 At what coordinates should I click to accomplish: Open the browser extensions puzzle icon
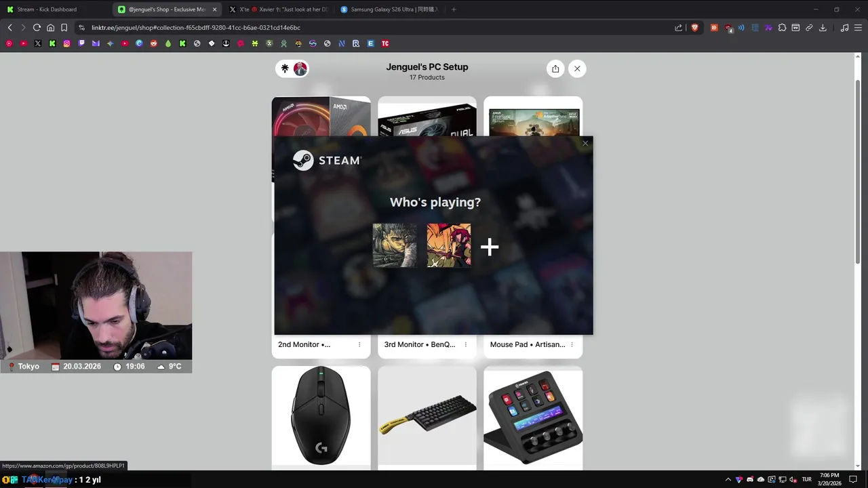click(782, 28)
